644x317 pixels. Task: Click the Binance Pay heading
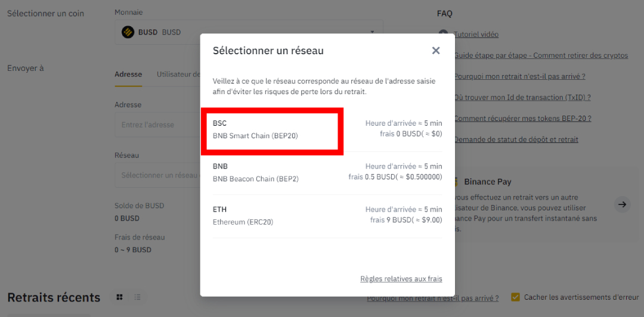488,182
